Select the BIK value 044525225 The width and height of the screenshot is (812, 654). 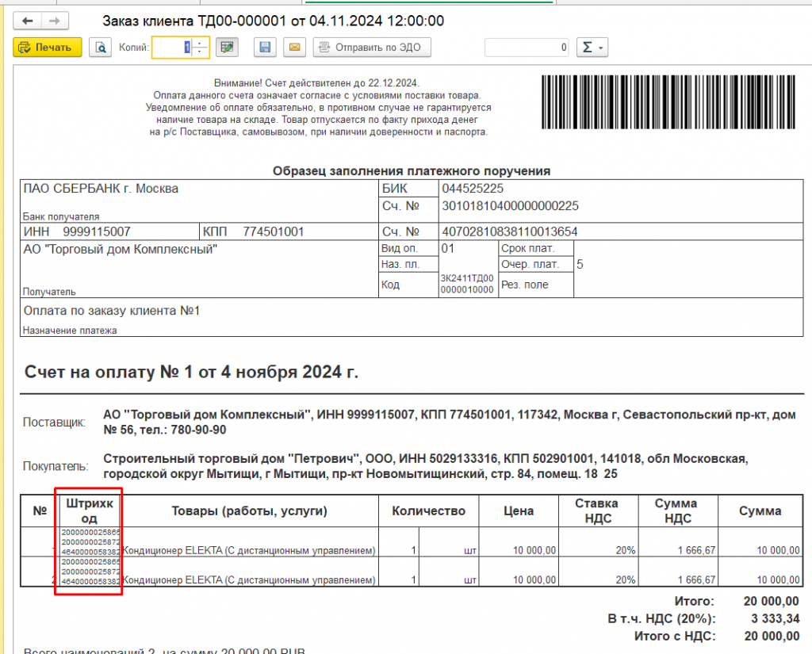[x=473, y=189]
